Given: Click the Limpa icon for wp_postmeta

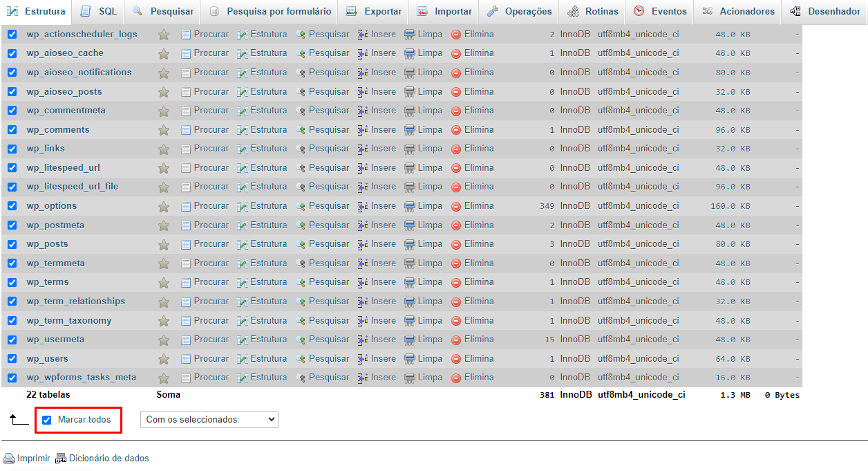Looking at the screenshot, I should [411, 225].
